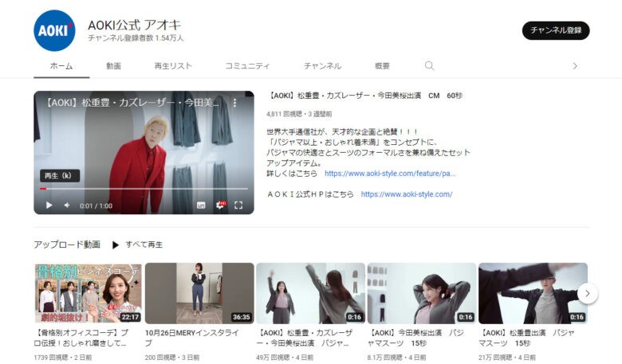Click the 再生 (k) tooltip label

pyautogui.click(x=60, y=175)
